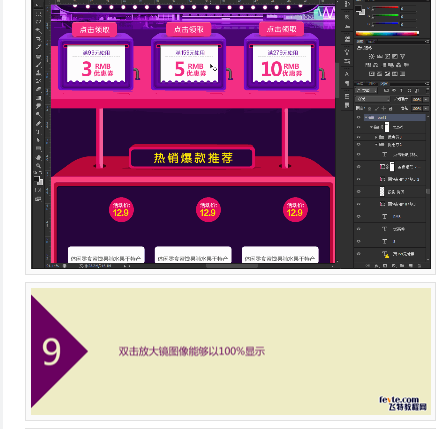Viewport: 443px width, 429px height.
Task: Switch to the Styles tab beside Adjustments
Action: [x=371, y=41]
